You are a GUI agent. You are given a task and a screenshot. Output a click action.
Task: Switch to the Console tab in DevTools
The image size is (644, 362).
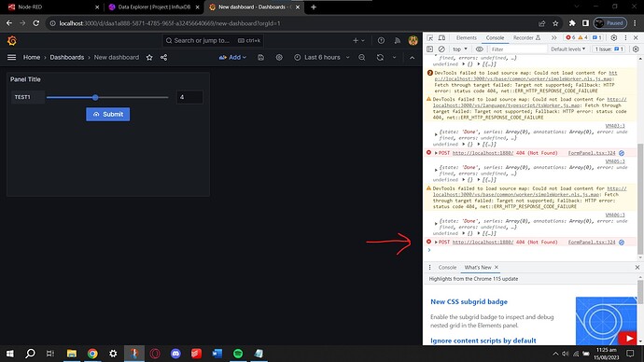[x=495, y=37]
